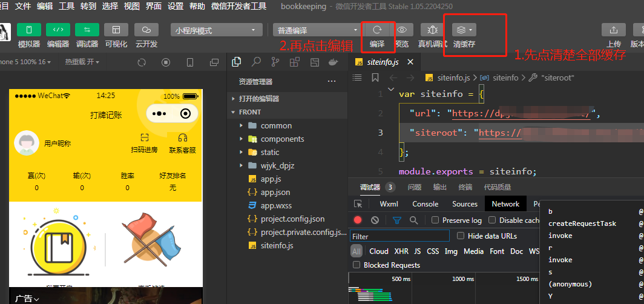The width and height of the screenshot is (644, 304).
Task: Expand the Opened Editors (打开的编辑器) section
Action: pyautogui.click(x=287, y=99)
